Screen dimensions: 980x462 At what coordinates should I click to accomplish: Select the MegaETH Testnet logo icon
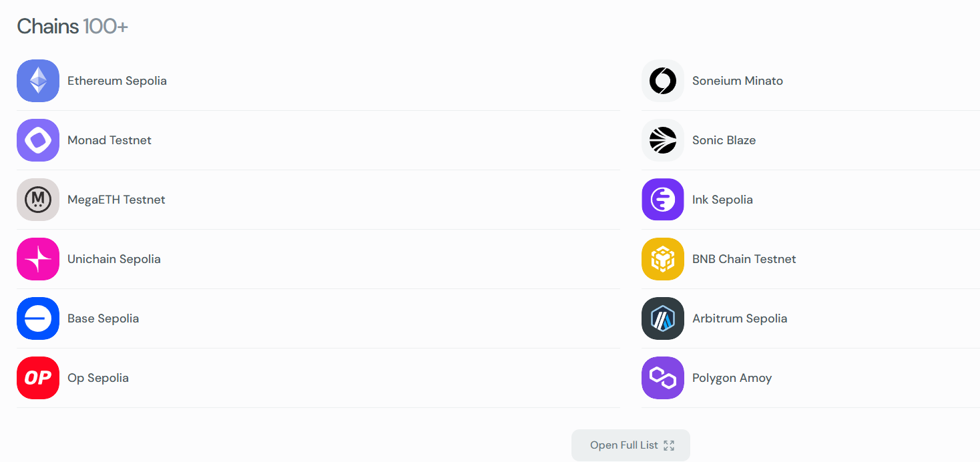pyautogui.click(x=38, y=200)
